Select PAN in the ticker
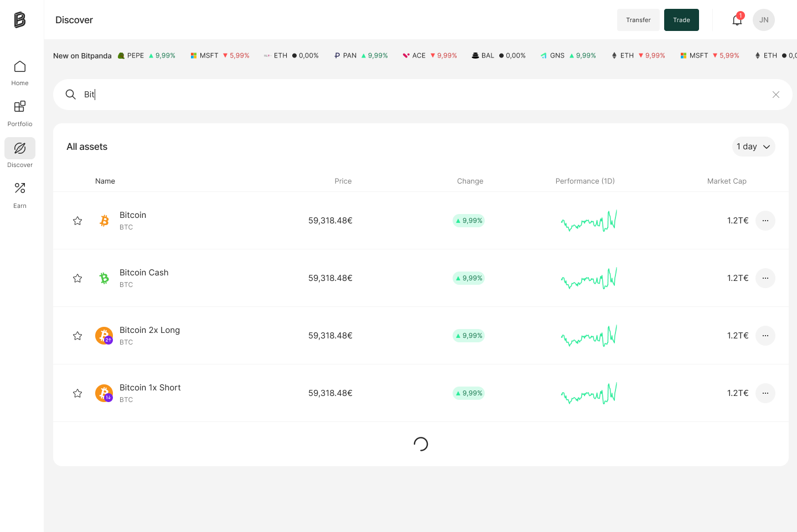 tap(361, 56)
